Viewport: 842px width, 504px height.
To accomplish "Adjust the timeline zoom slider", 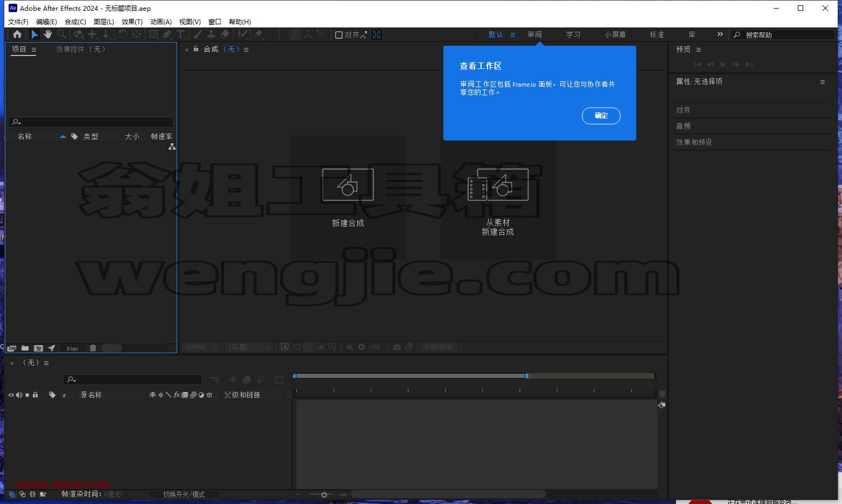I will point(324,494).
